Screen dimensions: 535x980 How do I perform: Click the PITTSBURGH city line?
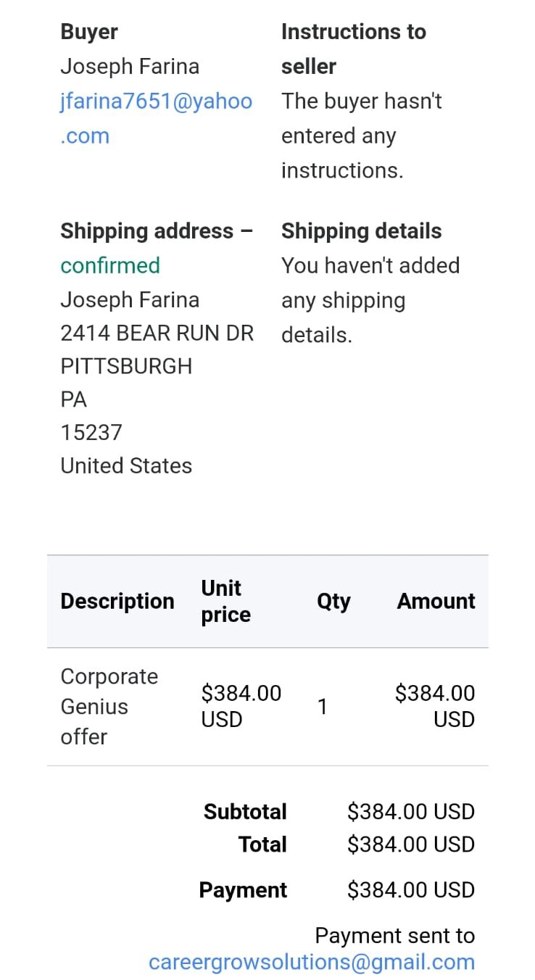(126, 366)
